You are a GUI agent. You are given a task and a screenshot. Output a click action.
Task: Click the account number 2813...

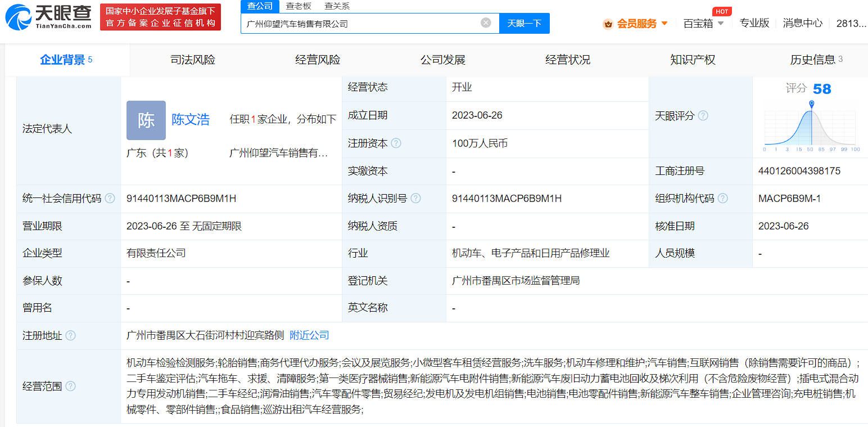(x=851, y=23)
